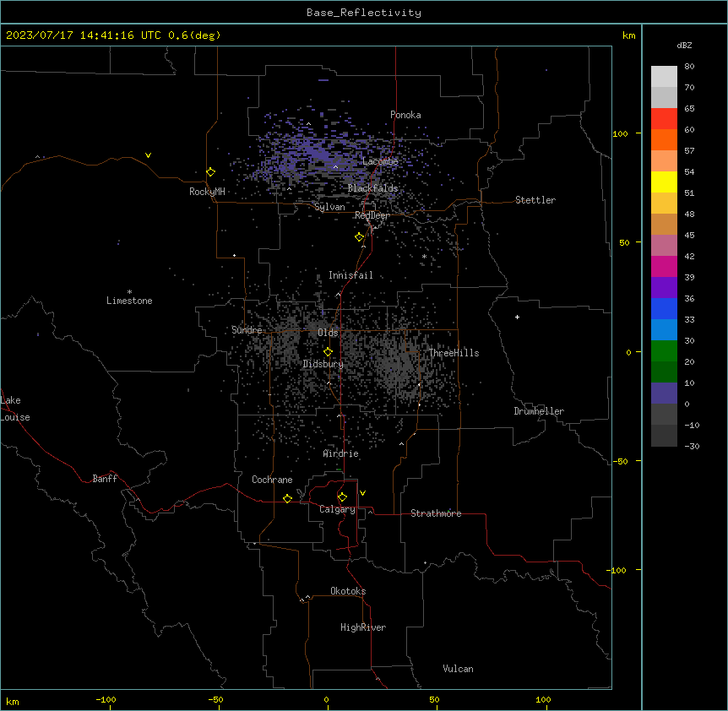Click the yellow diamond marker above Calgary label
Screen dimensions: 728x711
[x=343, y=497]
